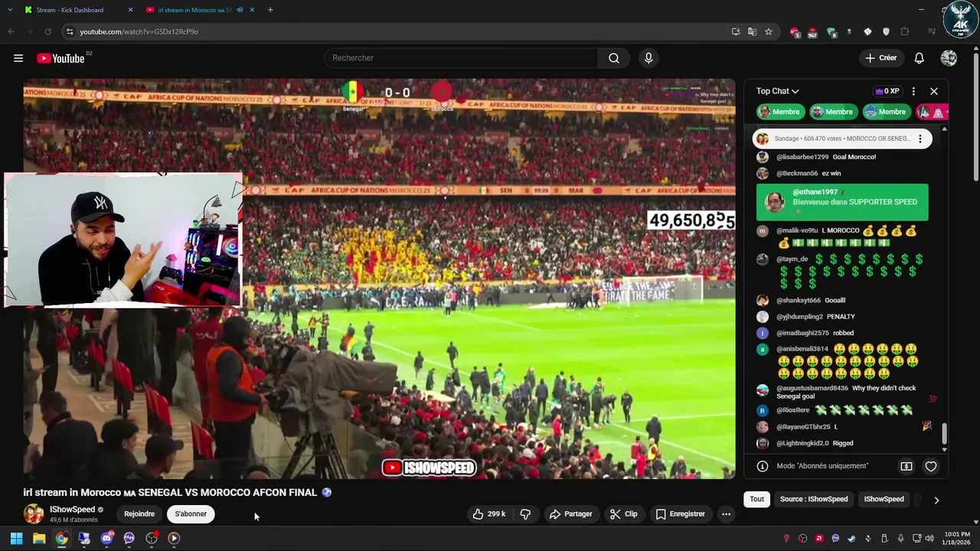Open chat three-dot options menu
Screen dimensions: 980x551
(x=913, y=91)
